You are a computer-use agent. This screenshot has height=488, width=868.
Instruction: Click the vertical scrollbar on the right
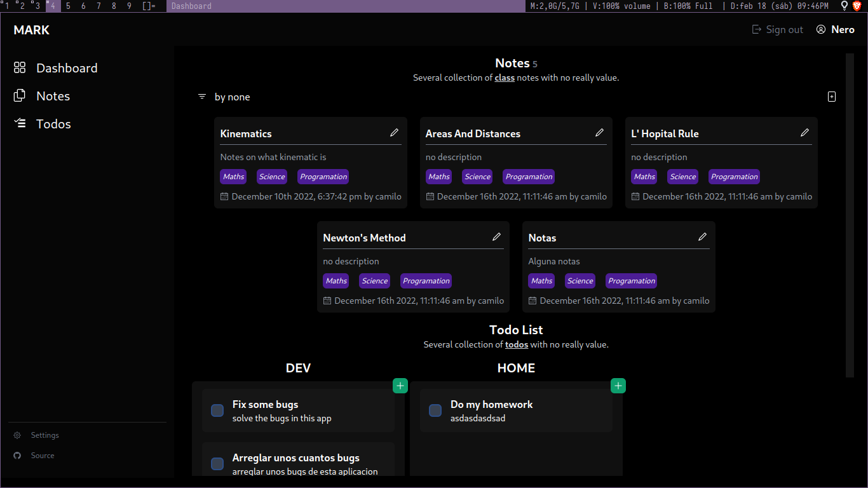850,215
